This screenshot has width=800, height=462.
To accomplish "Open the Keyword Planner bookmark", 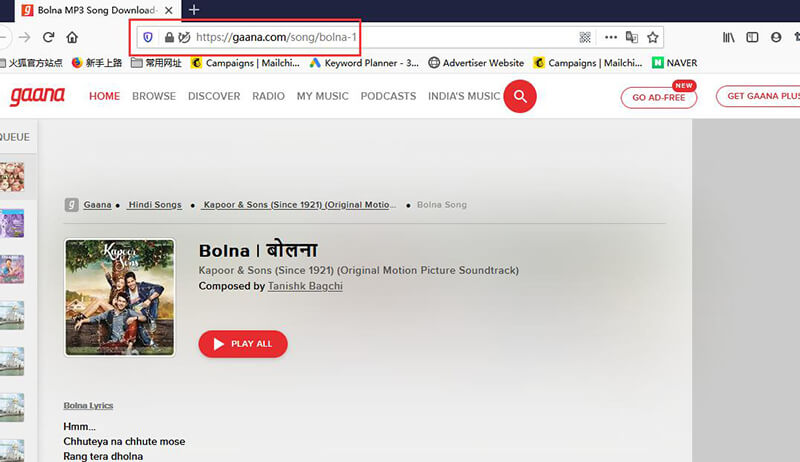I will 364,63.
